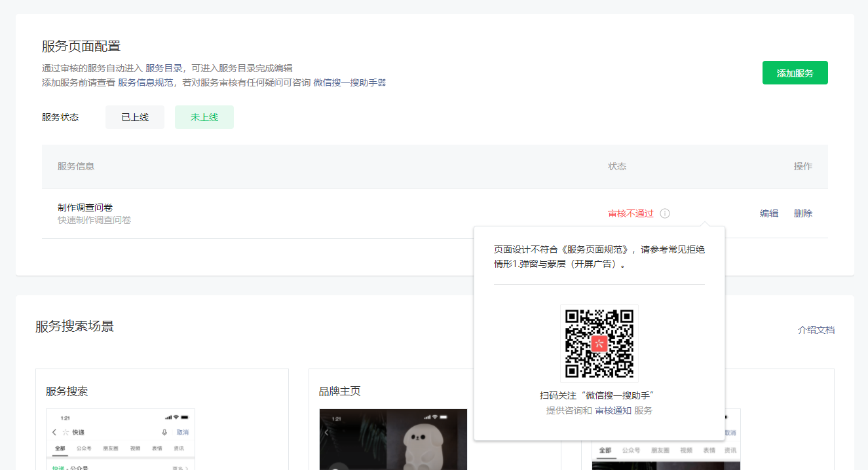Switch service status to 已上线
Viewport: 868px width, 470px height.
pyautogui.click(x=135, y=117)
